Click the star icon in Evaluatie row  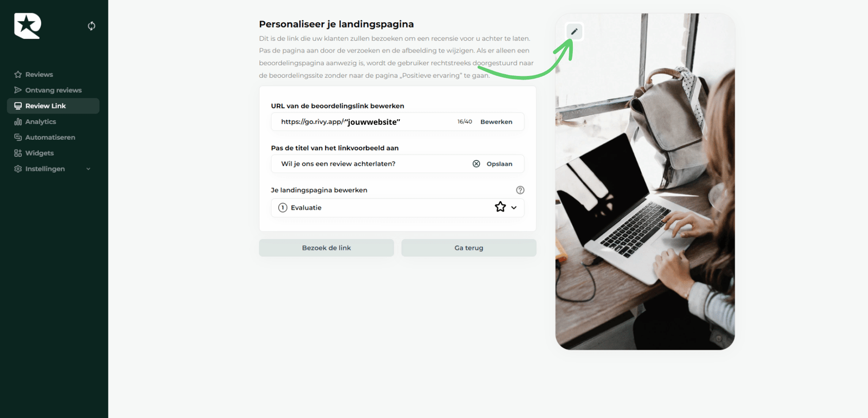coord(500,207)
